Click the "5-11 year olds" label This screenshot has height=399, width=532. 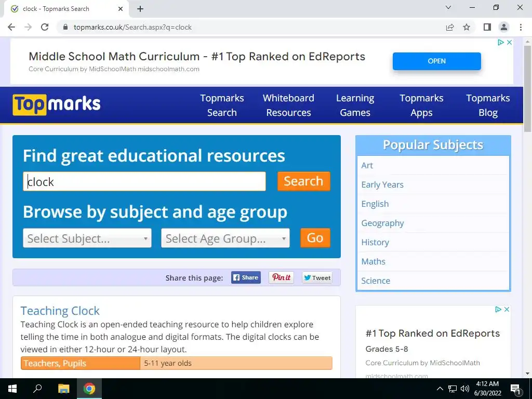168,363
